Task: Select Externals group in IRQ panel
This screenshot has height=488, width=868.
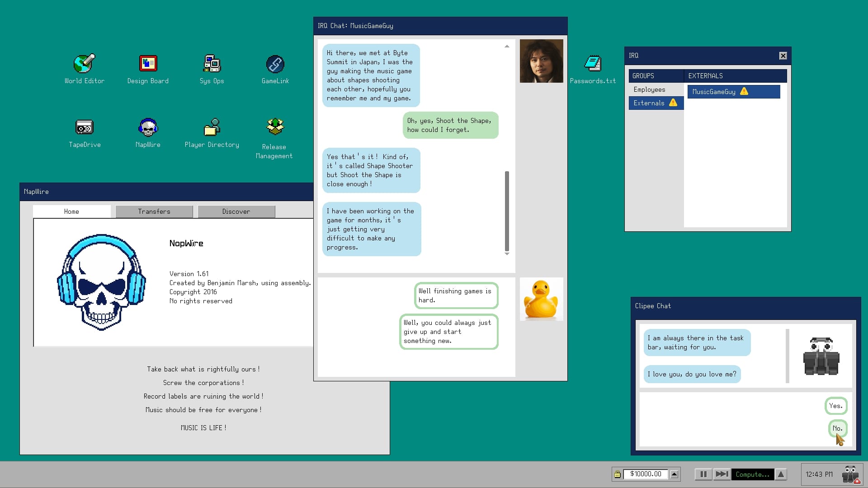Action: point(654,103)
